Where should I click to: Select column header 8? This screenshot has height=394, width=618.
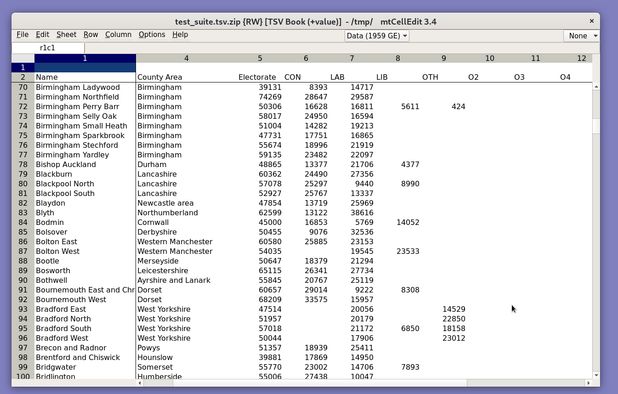[x=398, y=58]
